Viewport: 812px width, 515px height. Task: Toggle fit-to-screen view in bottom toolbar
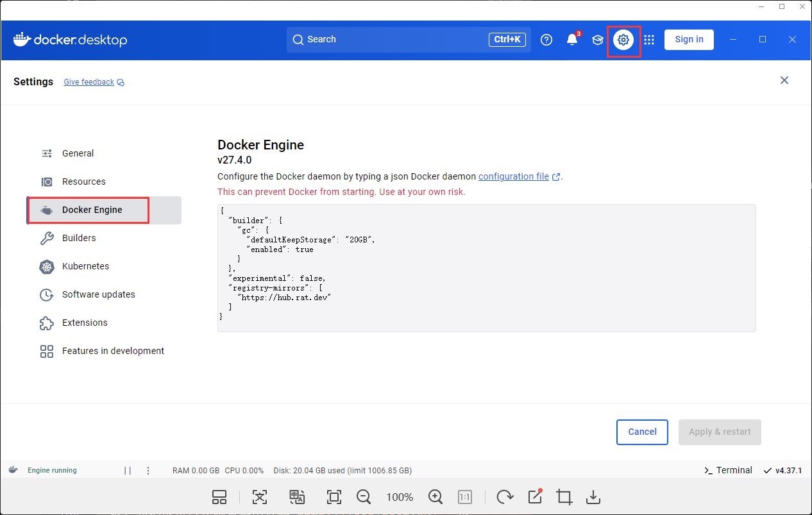point(334,497)
